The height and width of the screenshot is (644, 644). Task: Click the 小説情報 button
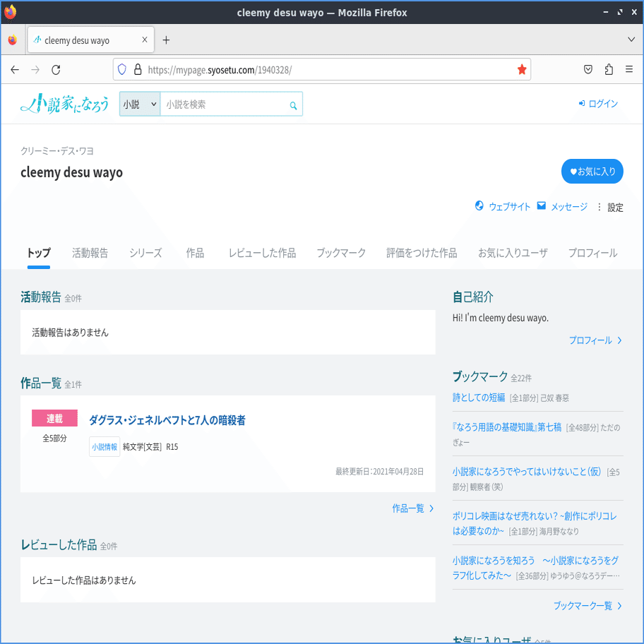coord(105,447)
